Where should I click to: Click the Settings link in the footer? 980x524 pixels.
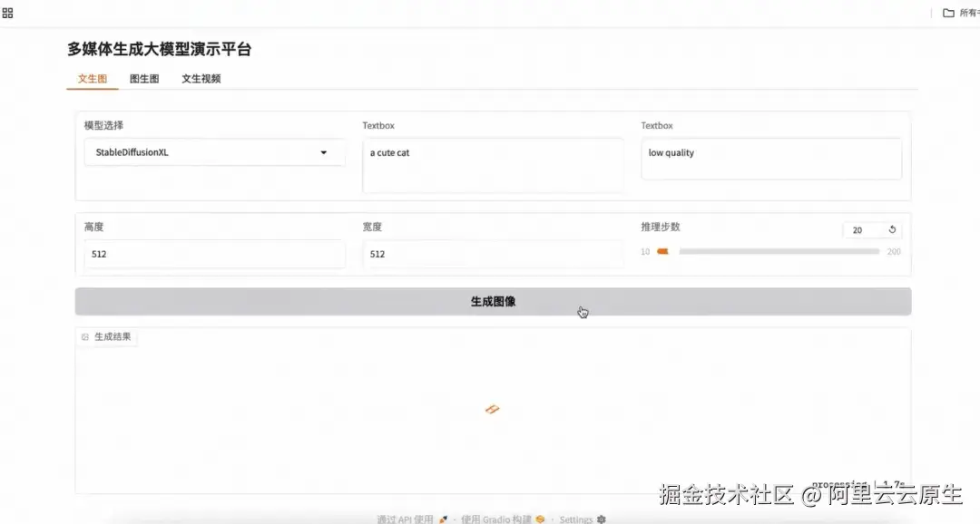tap(576, 519)
